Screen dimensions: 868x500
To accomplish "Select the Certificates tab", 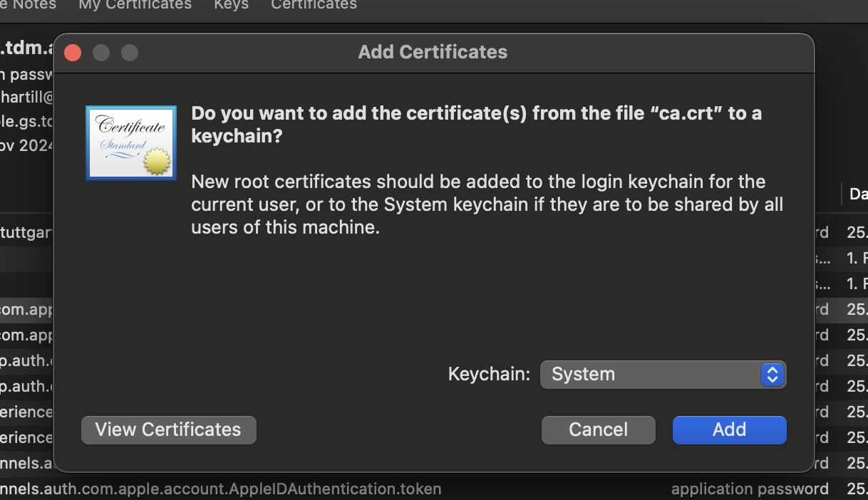I will click(314, 5).
